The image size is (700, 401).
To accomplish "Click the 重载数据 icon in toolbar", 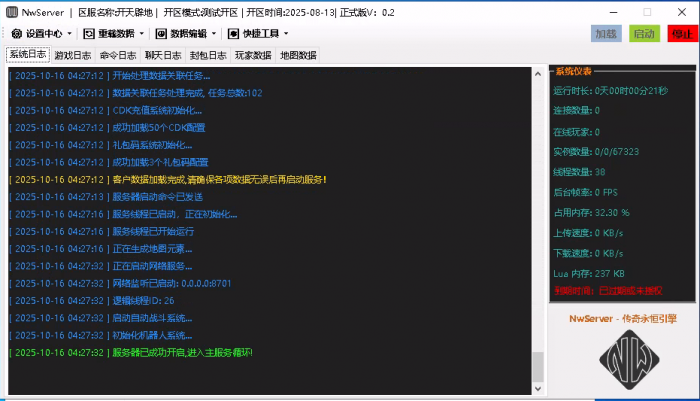I will click(x=89, y=34).
